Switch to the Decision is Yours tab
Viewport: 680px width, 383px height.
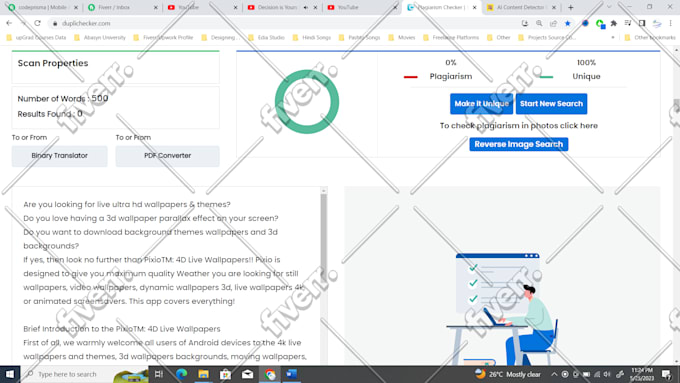coord(282,7)
